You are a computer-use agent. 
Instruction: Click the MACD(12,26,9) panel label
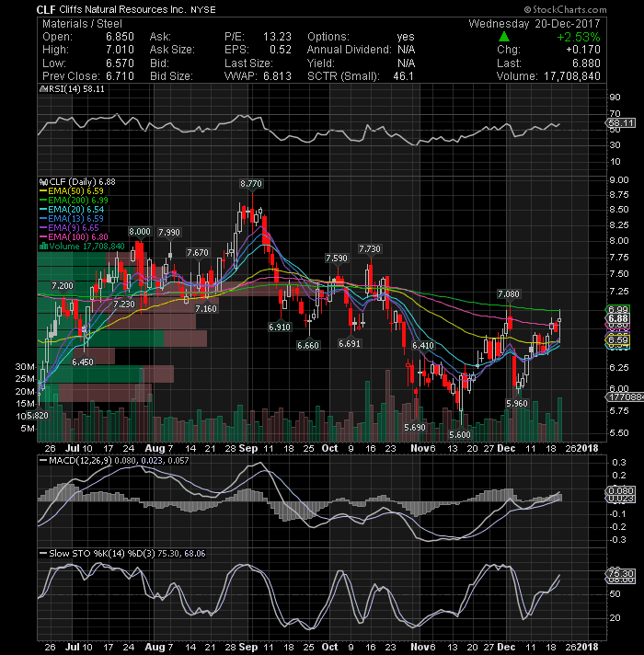point(114,461)
